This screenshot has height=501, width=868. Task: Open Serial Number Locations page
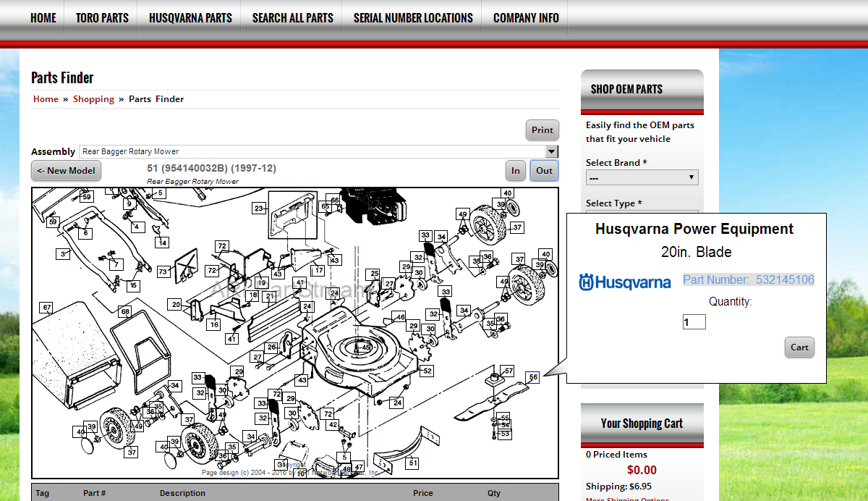coord(413,18)
